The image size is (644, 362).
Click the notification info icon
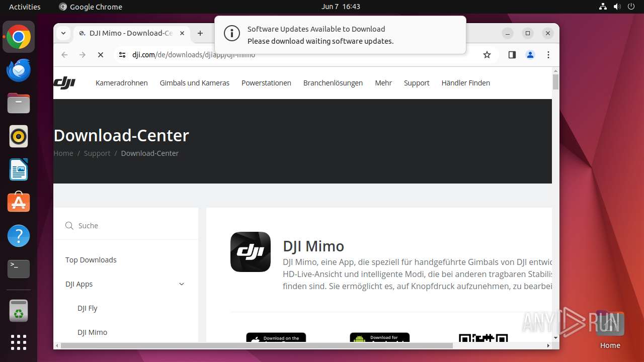point(231,34)
